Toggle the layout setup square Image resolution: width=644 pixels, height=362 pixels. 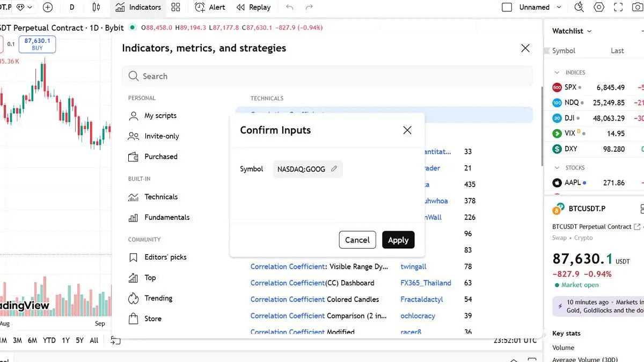(x=507, y=8)
